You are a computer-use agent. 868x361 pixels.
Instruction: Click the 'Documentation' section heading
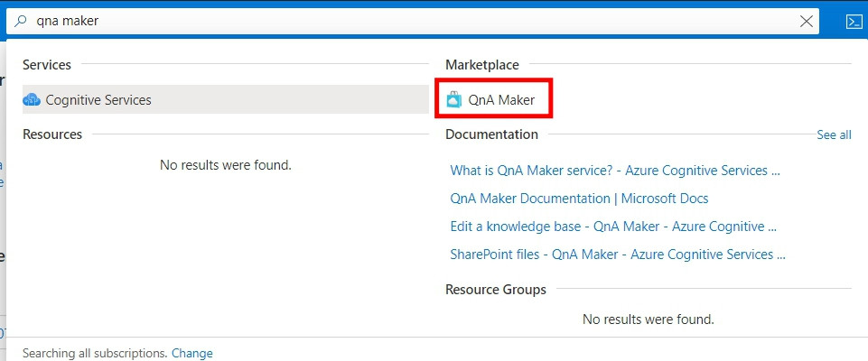(x=491, y=134)
